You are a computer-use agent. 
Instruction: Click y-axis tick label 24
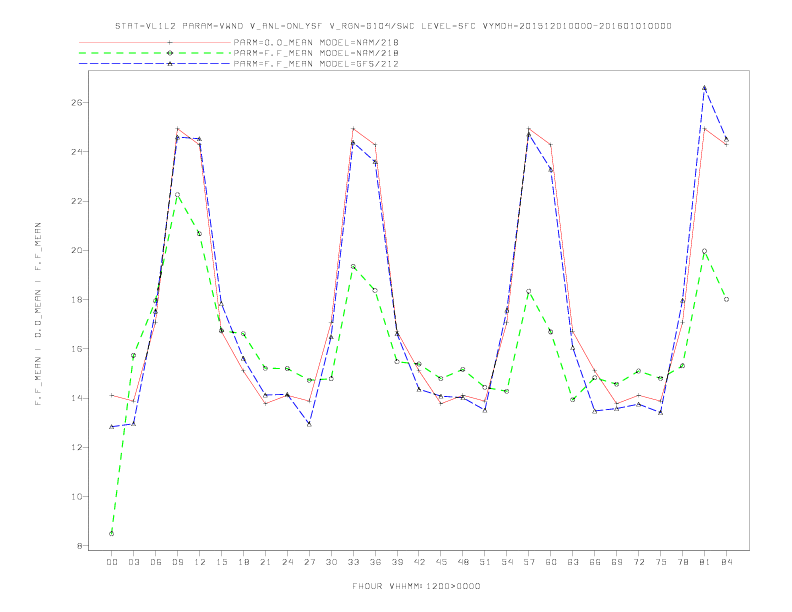click(78, 152)
